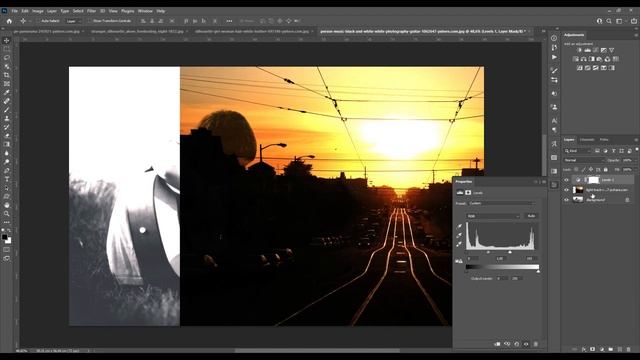Select the Move tool in the toolbox
Viewport: 640px width, 360px height.
pyautogui.click(x=7, y=40)
